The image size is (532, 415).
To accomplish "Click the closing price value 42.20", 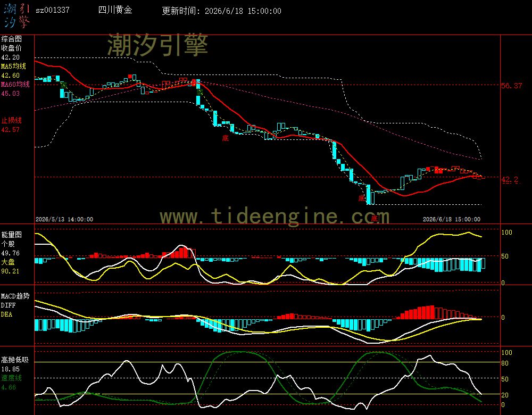I will click(11, 57).
